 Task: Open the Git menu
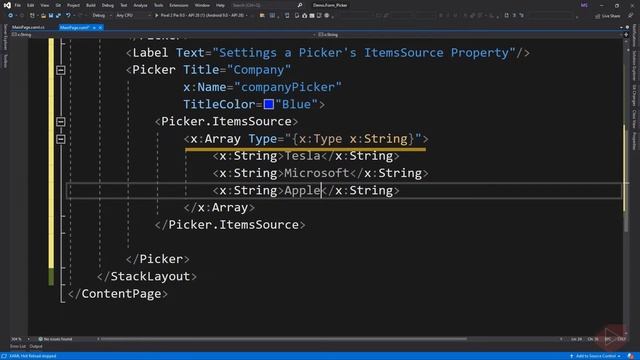point(58,5)
